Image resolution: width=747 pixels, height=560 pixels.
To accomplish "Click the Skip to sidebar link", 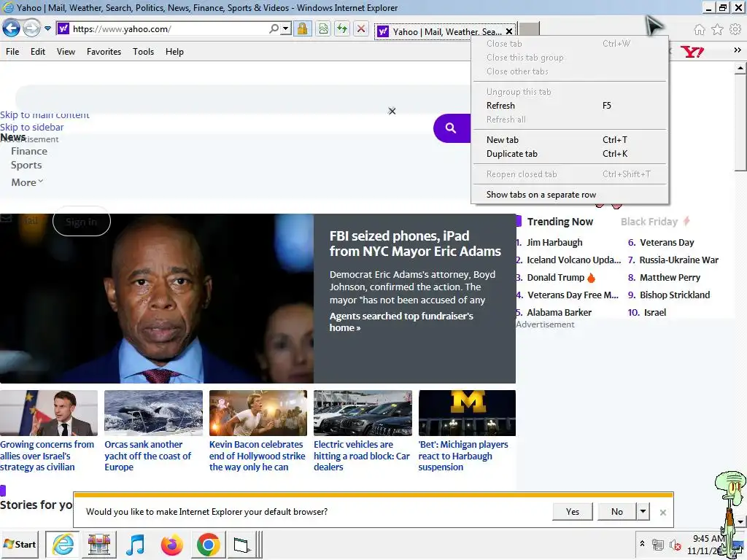I will [32, 127].
